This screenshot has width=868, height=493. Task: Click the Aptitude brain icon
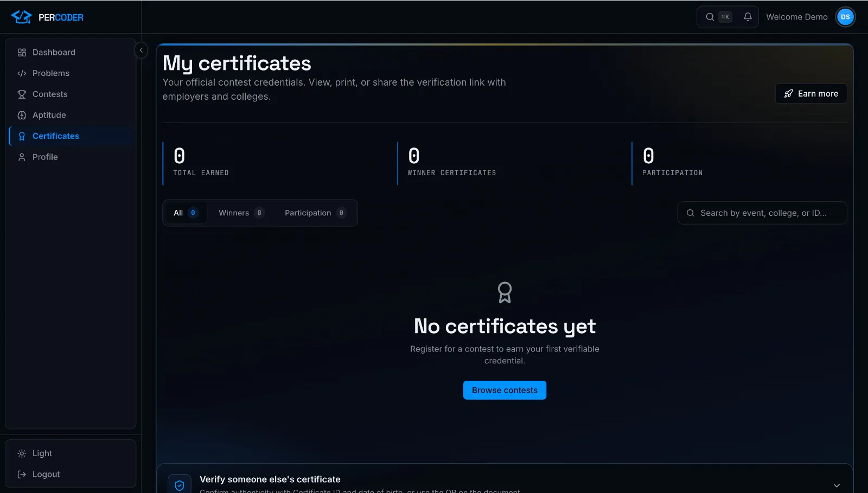(x=22, y=115)
